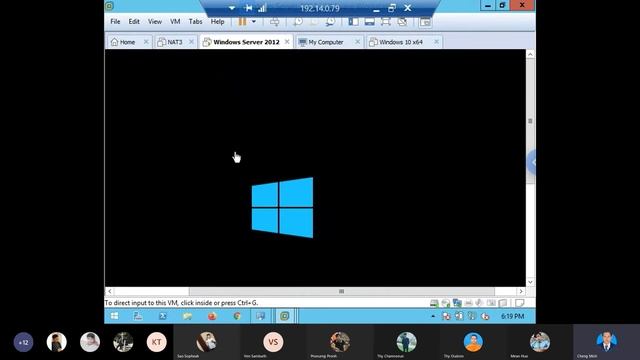The width and height of the screenshot is (640, 360).
Task: Click the Windows Start button on taskbar
Action: 114,316
